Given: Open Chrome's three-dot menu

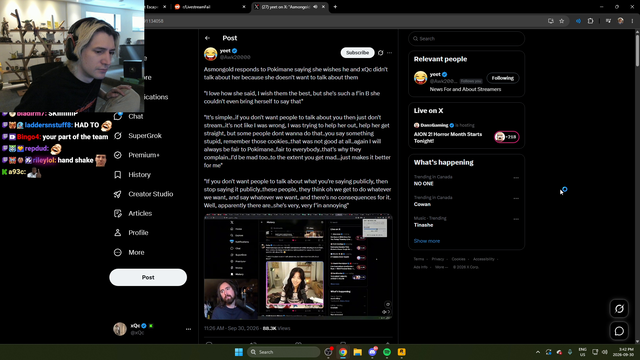Looking at the screenshot, I should click(632, 21).
